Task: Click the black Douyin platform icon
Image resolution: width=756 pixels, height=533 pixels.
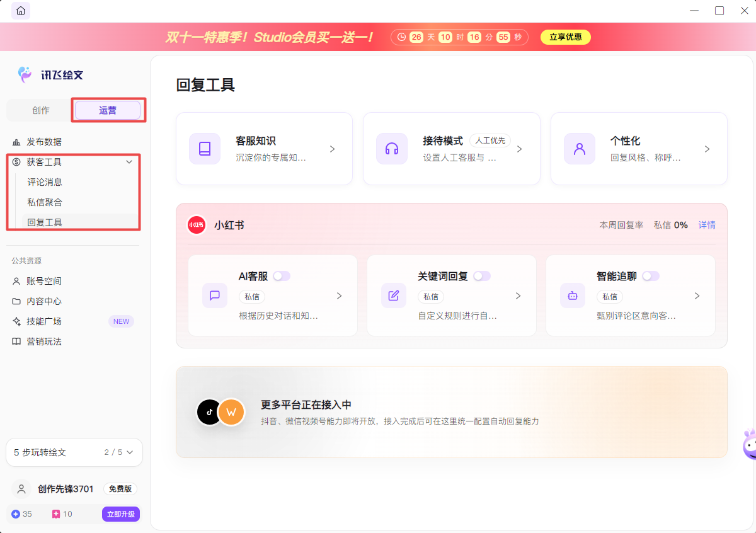Action: tap(209, 412)
